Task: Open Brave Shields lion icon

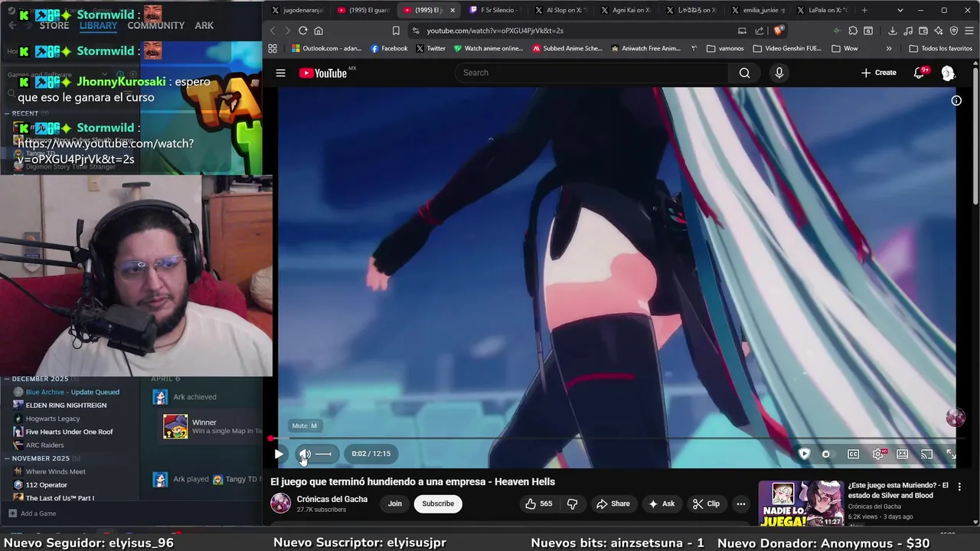Action: (779, 31)
